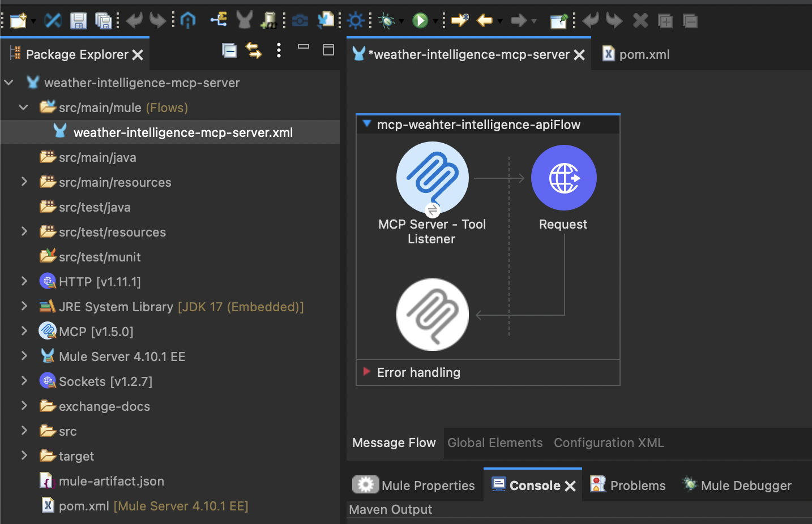Collapse the weather-intelligence-mcp-server project node
Screen dimensions: 812x524
pyautogui.click(x=8, y=83)
